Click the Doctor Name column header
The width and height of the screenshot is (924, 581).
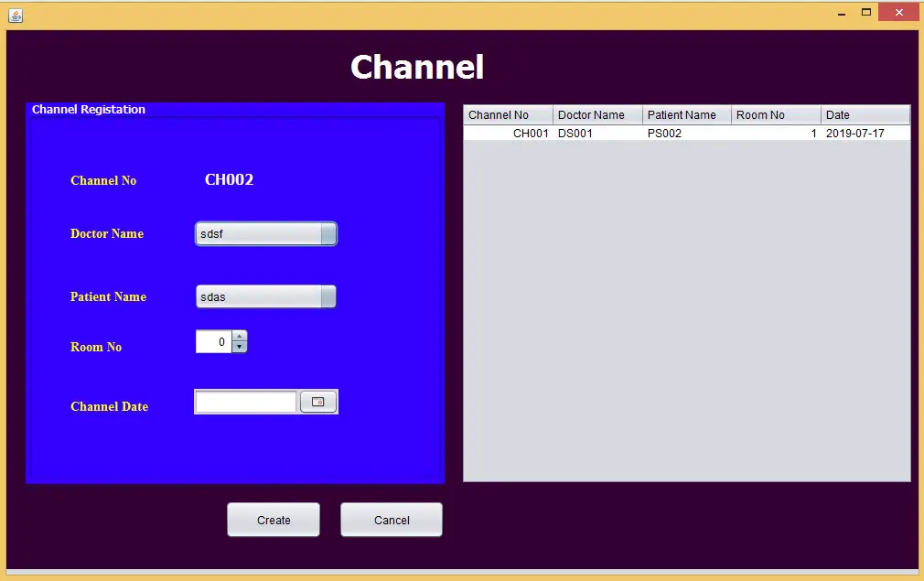(x=595, y=114)
